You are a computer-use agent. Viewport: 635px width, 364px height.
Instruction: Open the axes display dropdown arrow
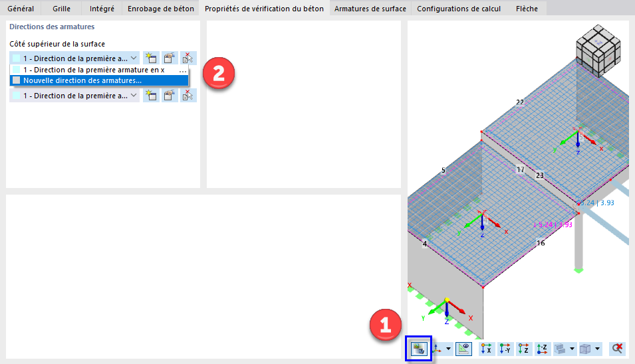pos(448,349)
